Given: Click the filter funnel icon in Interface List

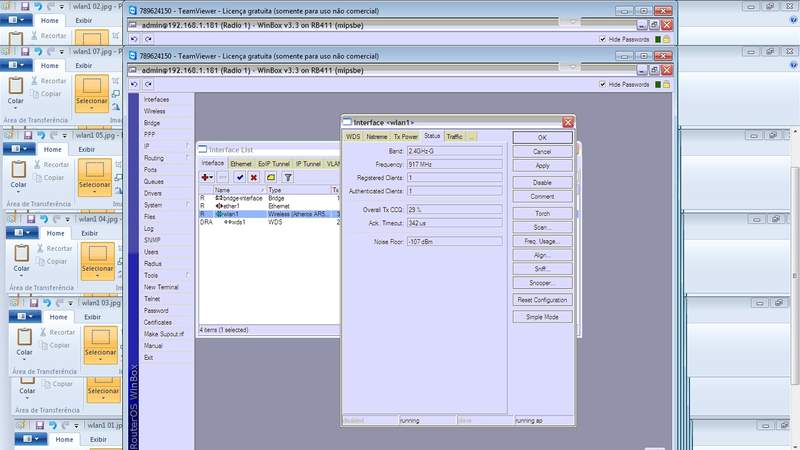Looking at the screenshot, I should tap(288, 177).
